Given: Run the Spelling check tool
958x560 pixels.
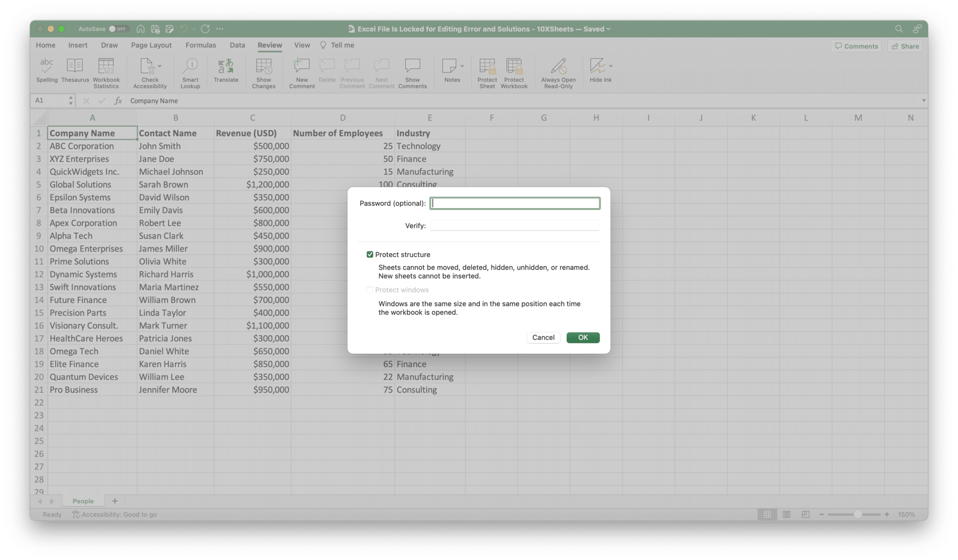Looking at the screenshot, I should (x=47, y=71).
